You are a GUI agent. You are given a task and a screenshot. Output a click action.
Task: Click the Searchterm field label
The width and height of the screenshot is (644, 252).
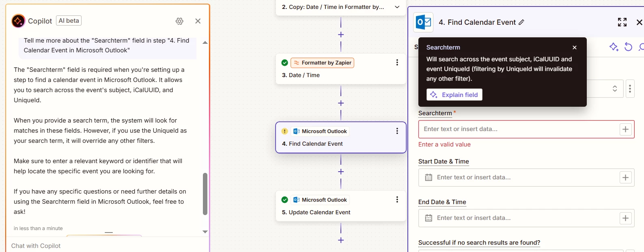coord(435,113)
